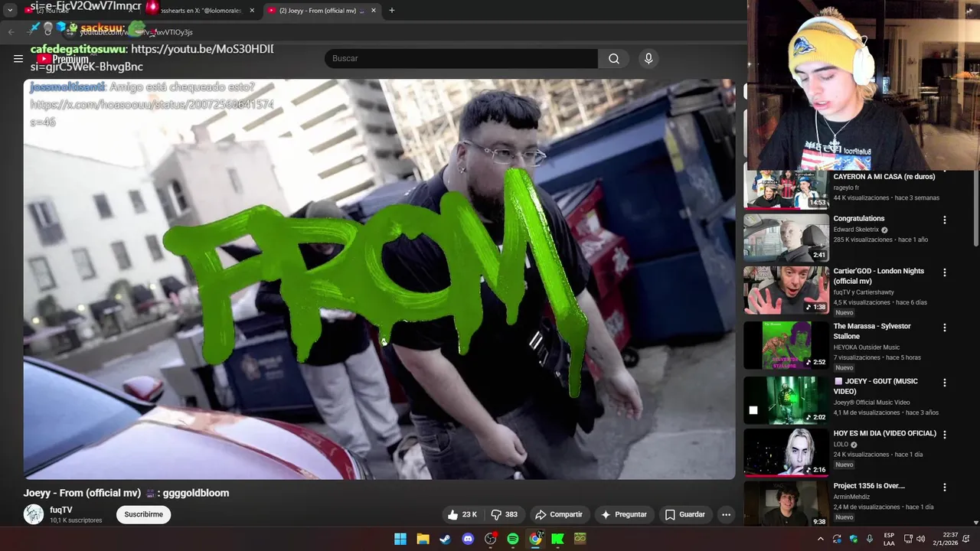
Task: Click the Compartir share button
Action: tap(559, 515)
